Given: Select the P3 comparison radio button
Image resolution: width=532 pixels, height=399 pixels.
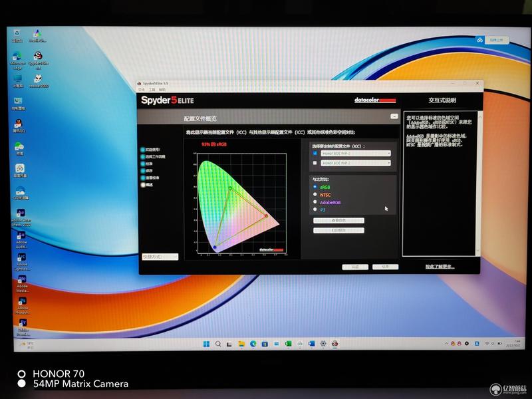Looking at the screenshot, I should coord(315,209).
